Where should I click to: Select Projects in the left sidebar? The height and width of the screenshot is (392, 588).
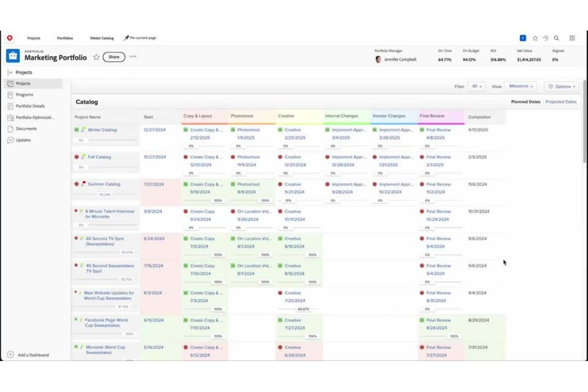tap(33, 83)
